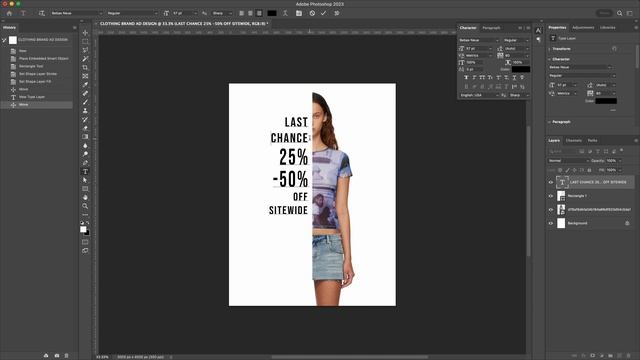Screen dimensions: 640x360
Task: Select the Eraser tool
Action: [x=85, y=128]
